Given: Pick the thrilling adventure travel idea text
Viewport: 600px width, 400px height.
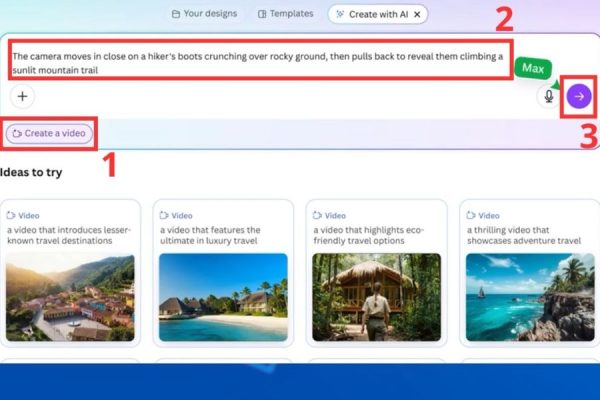Looking at the screenshot, I should pyautogui.click(x=525, y=236).
